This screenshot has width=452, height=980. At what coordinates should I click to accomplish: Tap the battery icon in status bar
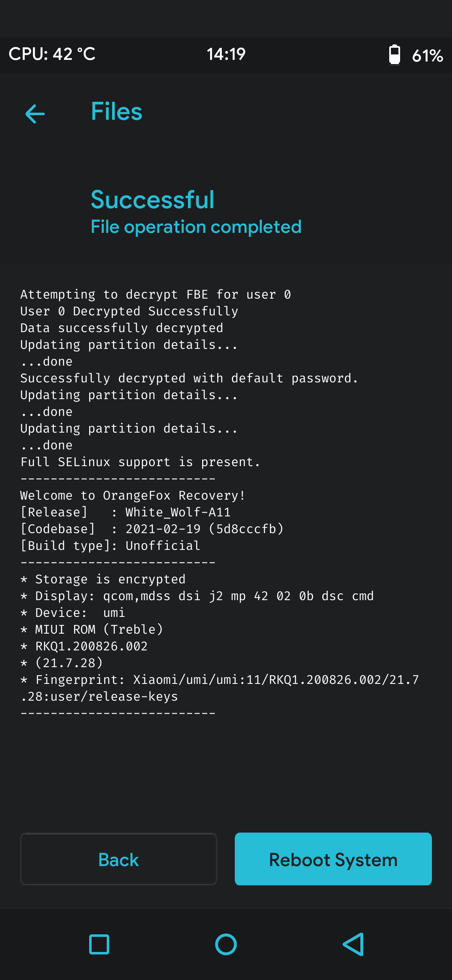point(394,55)
